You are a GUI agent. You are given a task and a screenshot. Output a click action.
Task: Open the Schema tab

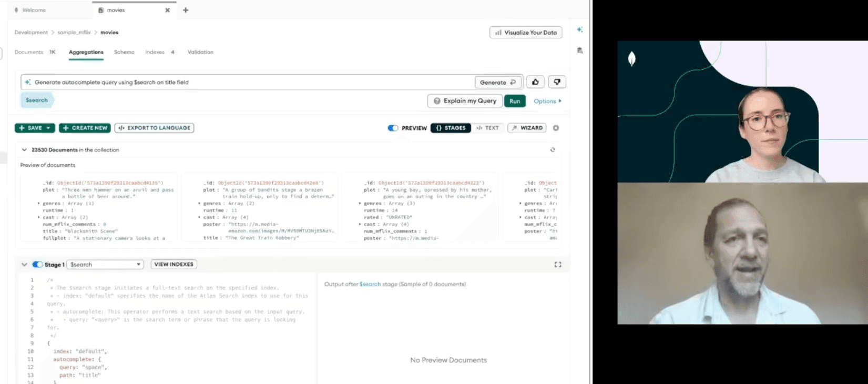pyautogui.click(x=124, y=52)
